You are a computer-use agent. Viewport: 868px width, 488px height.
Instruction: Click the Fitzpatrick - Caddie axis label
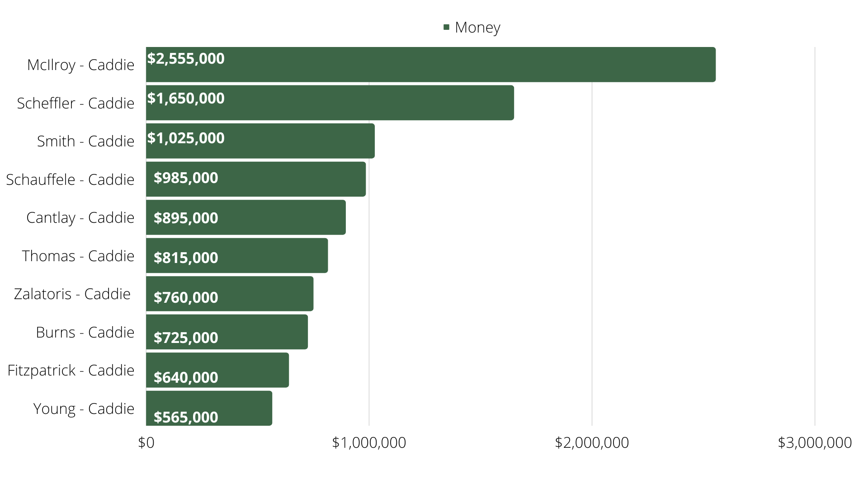pos(71,371)
